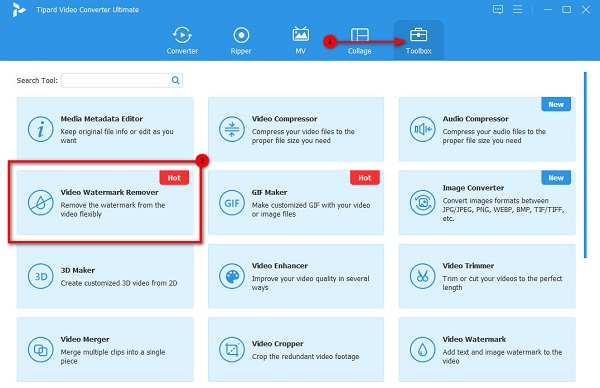Open the Video Merger icon

point(40,350)
